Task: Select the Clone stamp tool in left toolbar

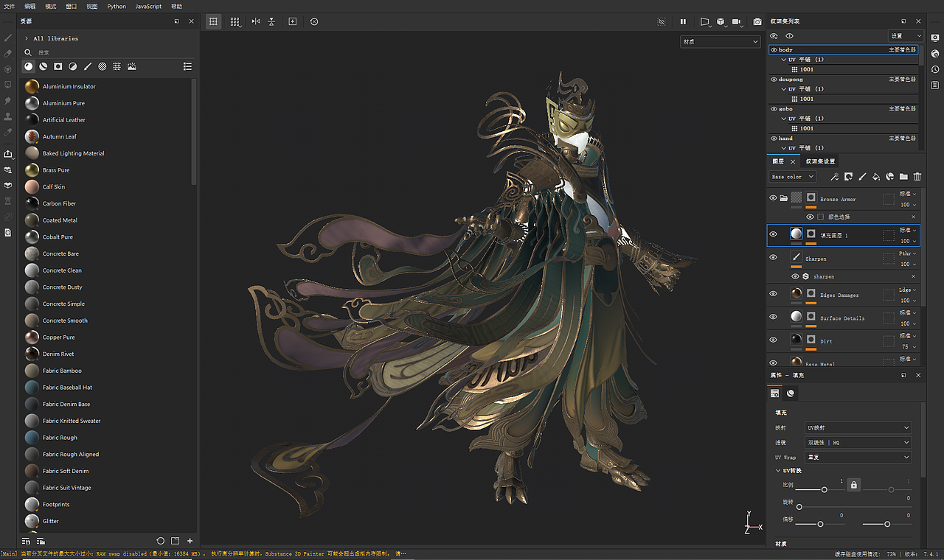Action: (8, 116)
